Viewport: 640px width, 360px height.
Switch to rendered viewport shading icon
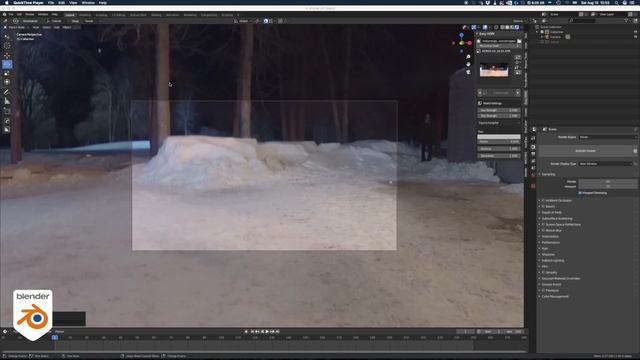[517, 27]
